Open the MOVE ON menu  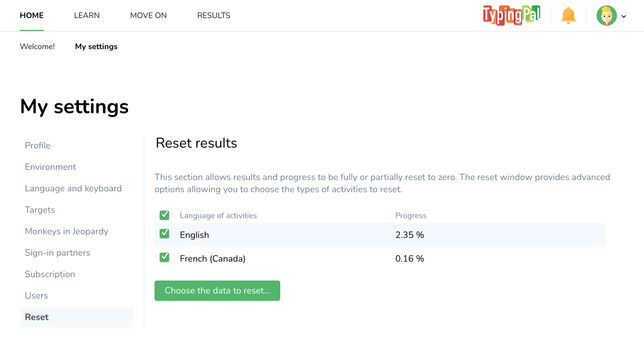(148, 16)
